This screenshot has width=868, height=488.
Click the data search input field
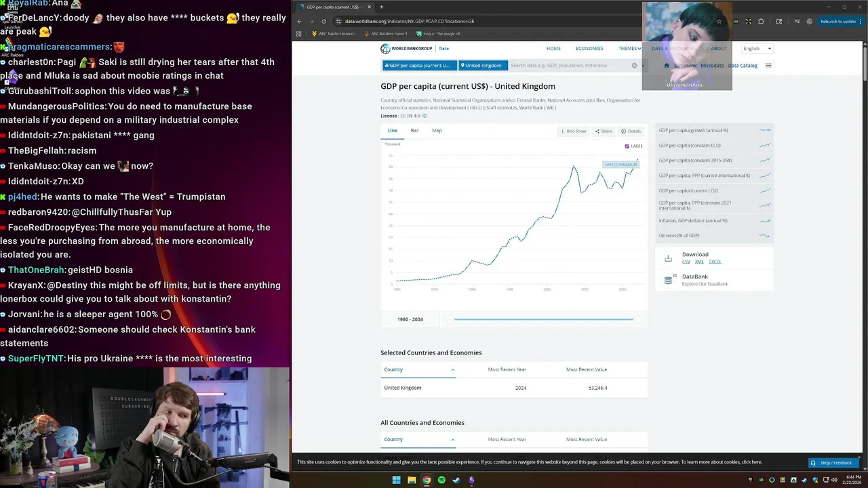pyautogui.click(x=570, y=66)
